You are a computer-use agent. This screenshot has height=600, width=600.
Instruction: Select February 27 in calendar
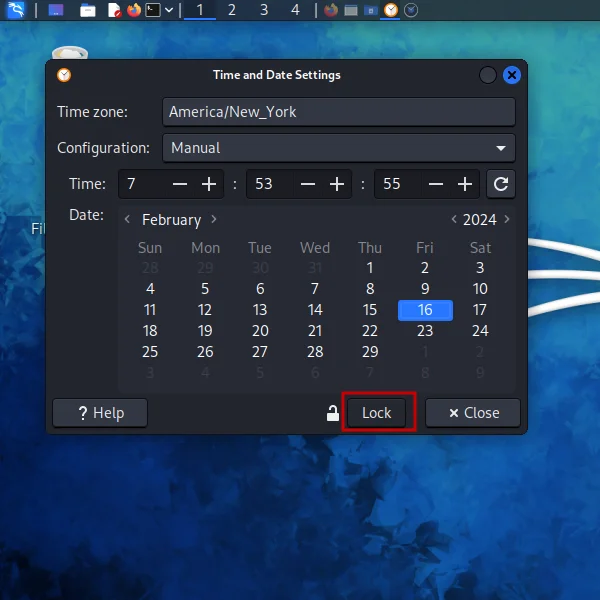260,352
